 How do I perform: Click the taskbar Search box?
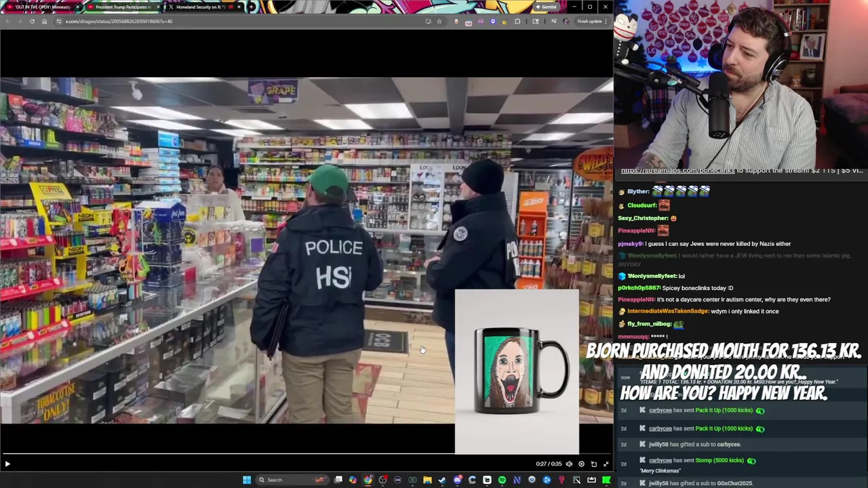pos(292,480)
